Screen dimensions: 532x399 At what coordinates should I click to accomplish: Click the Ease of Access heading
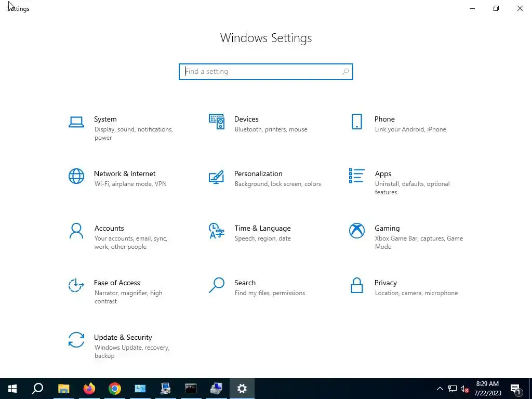pos(117,283)
